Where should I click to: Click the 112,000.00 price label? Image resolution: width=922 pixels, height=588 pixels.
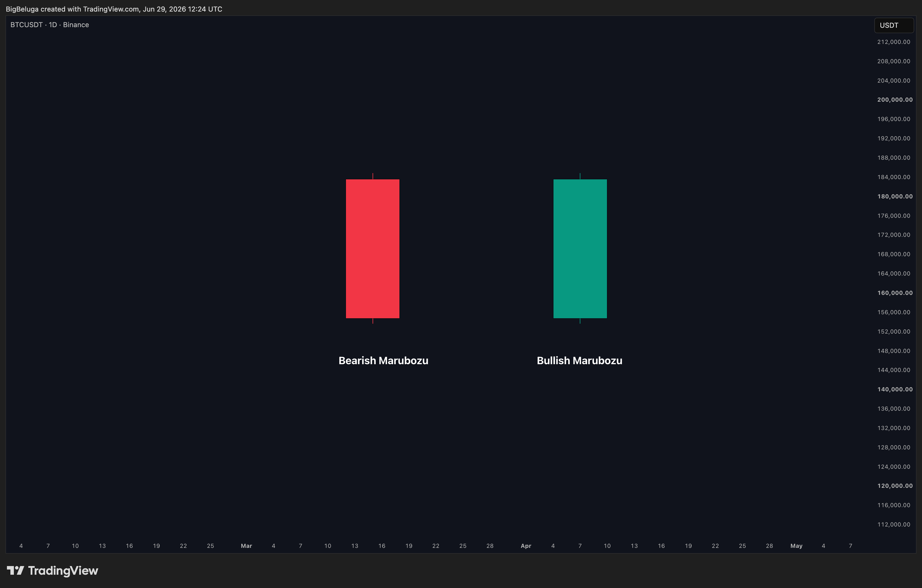[894, 524]
